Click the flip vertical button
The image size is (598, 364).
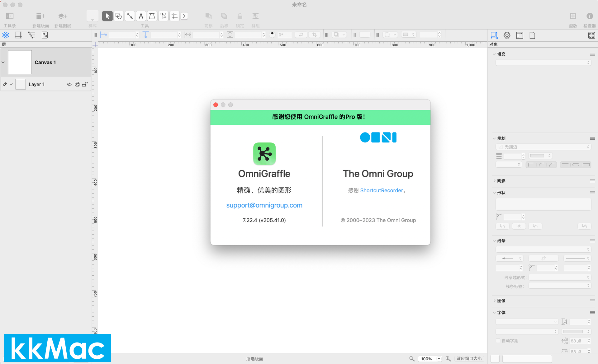click(x=315, y=35)
